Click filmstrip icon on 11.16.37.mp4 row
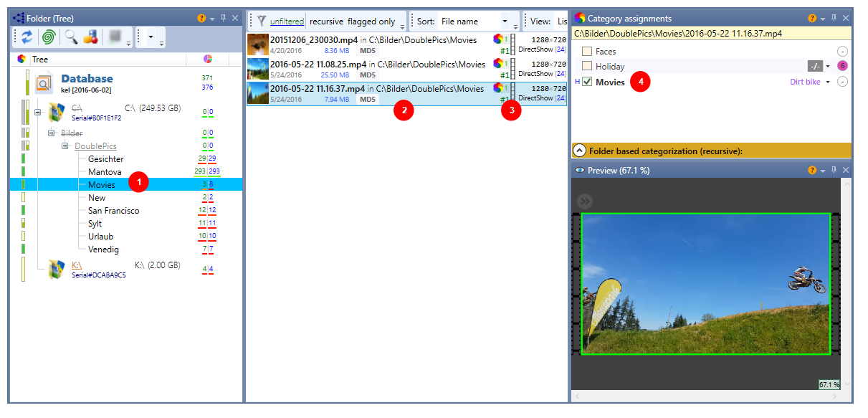The image size is (868, 418). pyautogui.click(x=512, y=93)
